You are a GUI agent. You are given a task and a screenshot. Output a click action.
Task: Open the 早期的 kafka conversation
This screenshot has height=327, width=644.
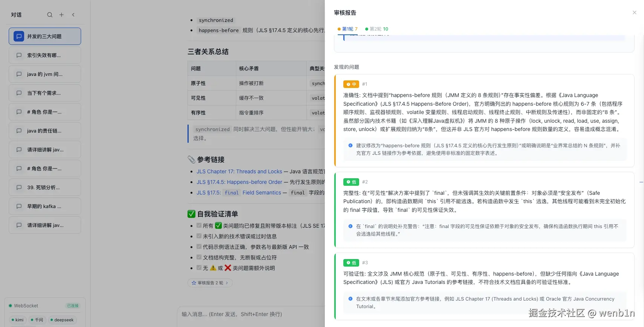[x=45, y=206]
